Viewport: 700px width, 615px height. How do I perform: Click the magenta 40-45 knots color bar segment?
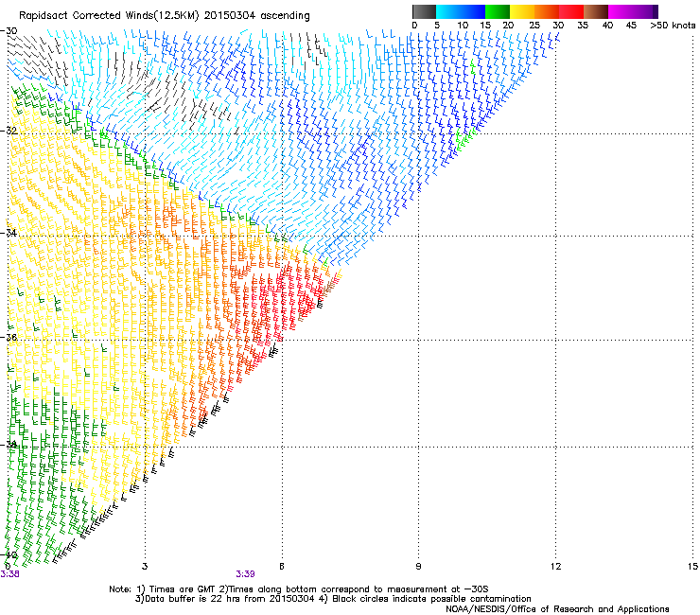[621, 11]
